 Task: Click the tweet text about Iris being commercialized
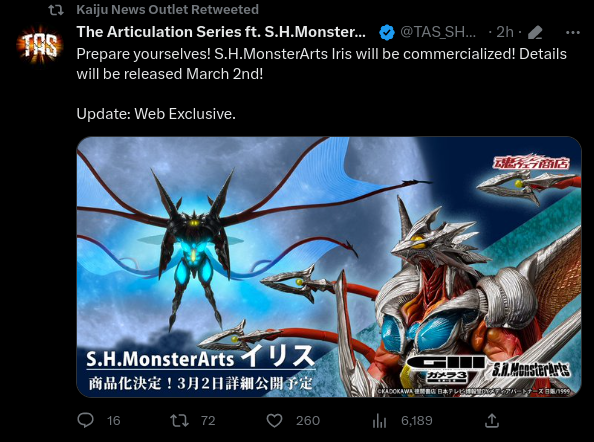tap(321, 64)
